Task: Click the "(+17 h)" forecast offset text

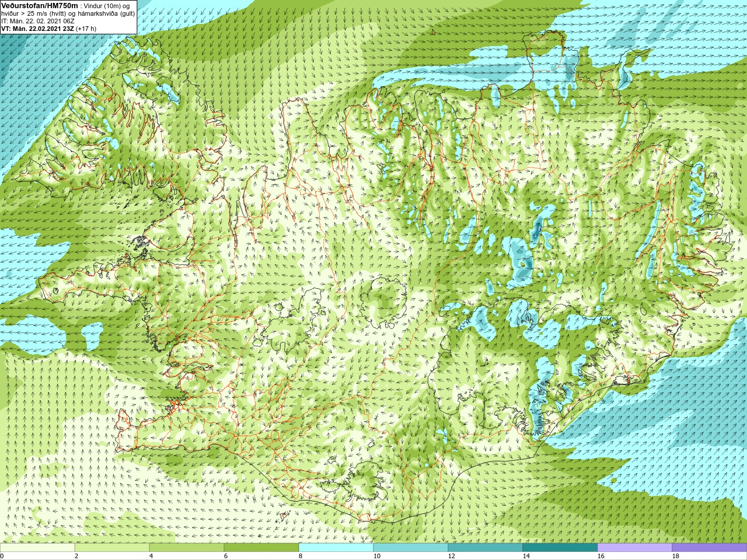Action: 86,29
